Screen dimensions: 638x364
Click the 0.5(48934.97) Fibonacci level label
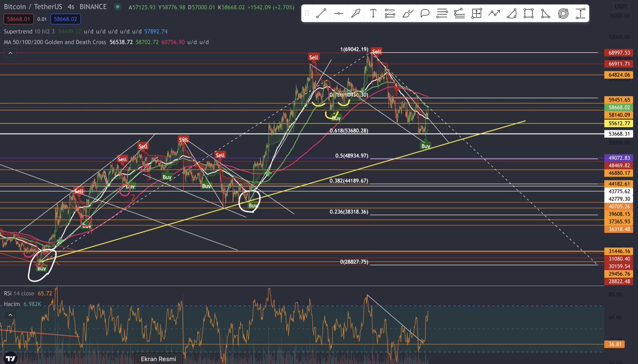tap(352, 156)
